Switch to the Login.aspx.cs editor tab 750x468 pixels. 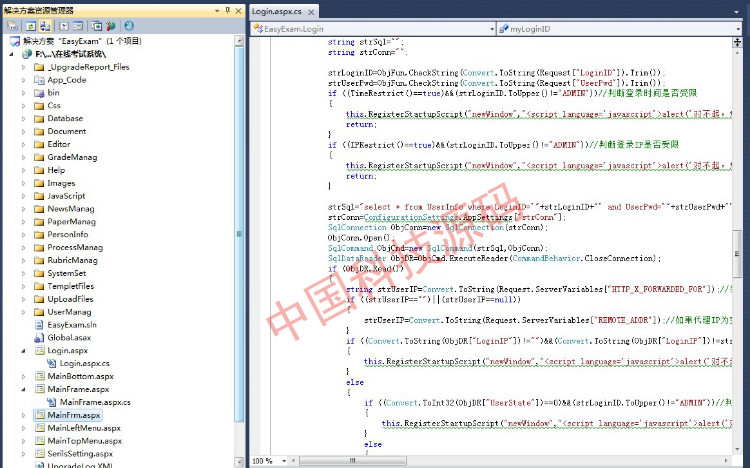pos(277,11)
